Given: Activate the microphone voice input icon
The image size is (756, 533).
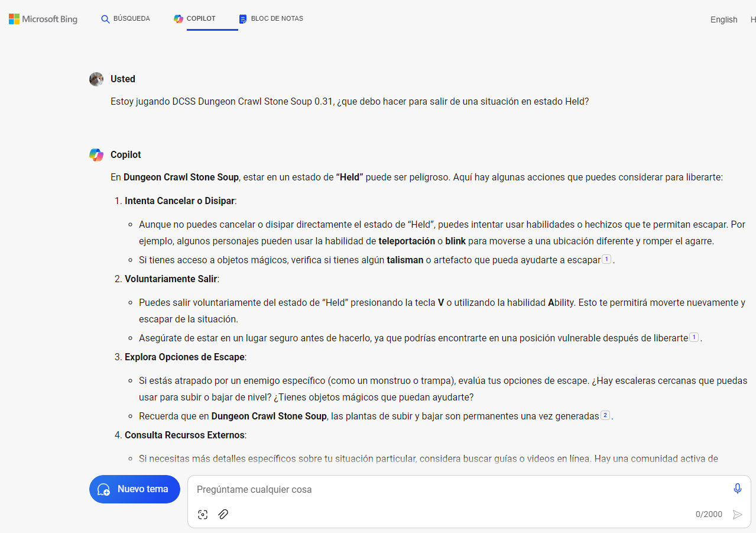Looking at the screenshot, I should (x=737, y=489).
